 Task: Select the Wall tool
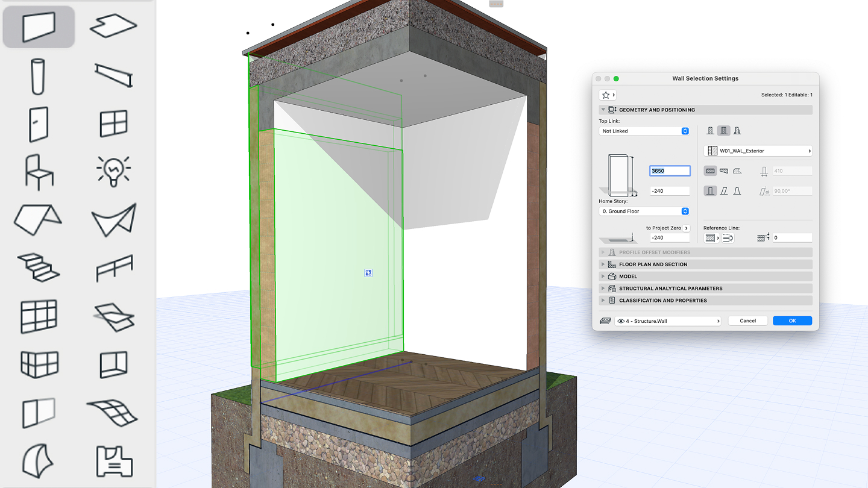click(x=38, y=26)
